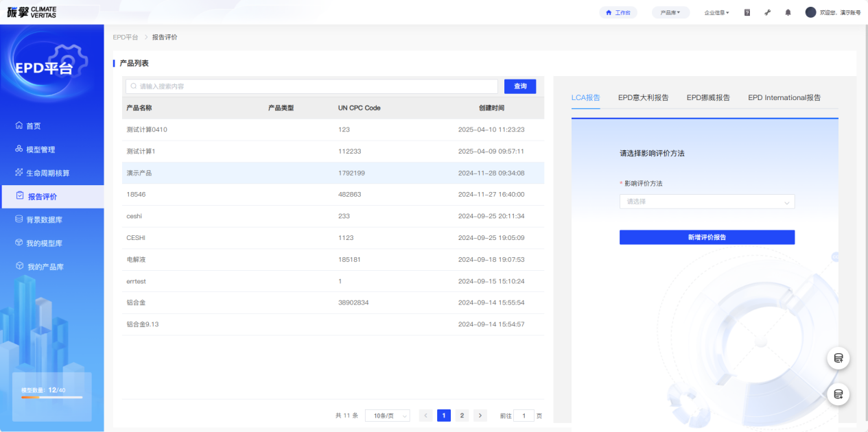The image size is (868, 432).
Task: Click the wrench tool icon in header
Action: pos(768,12)
